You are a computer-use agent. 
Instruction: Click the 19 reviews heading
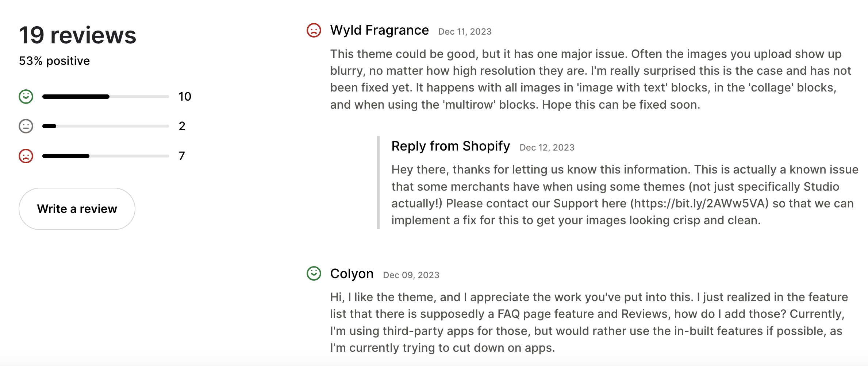pyautogui.click(x=78, y=35)
